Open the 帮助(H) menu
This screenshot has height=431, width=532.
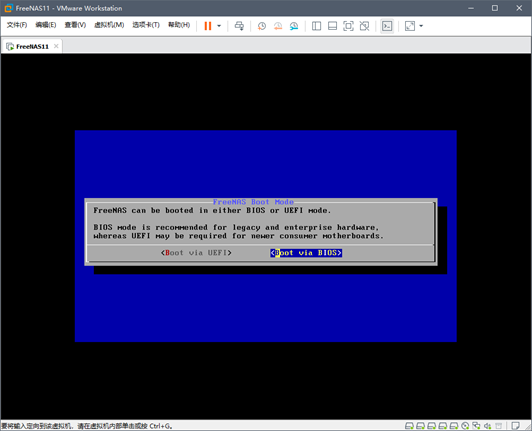pyautogui.click(x=179, y=25)
